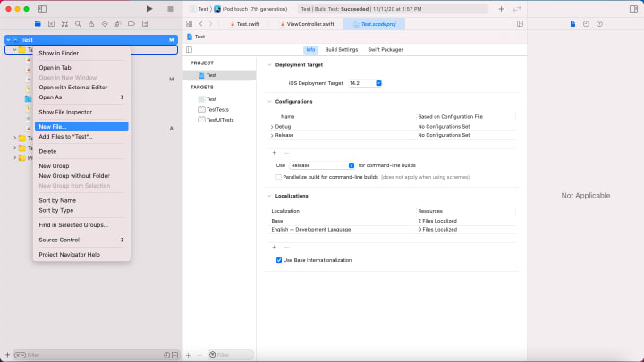
Task: Open the Test navigator diamond icon
Action: [105, 24]
